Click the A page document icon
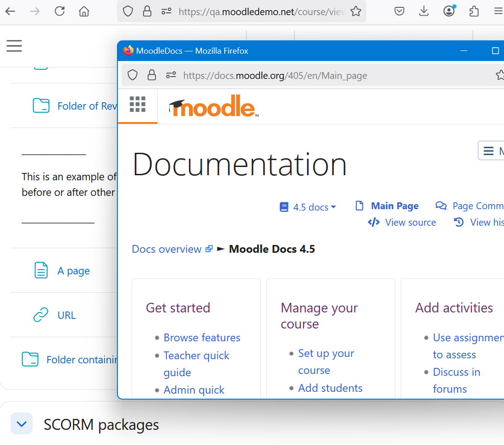The height and width of the screenshot is (445, 504). pyautogui.click(x=41, y=270)
